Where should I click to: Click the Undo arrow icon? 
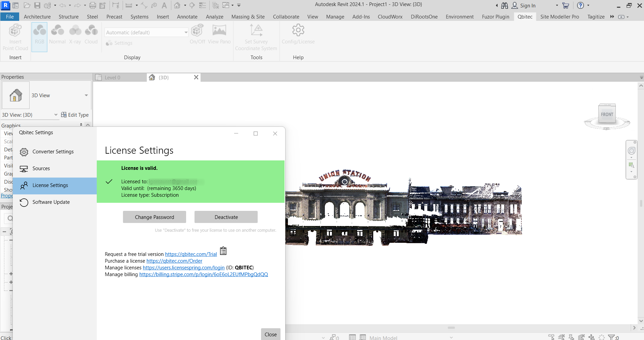click(x=62, y=5)
